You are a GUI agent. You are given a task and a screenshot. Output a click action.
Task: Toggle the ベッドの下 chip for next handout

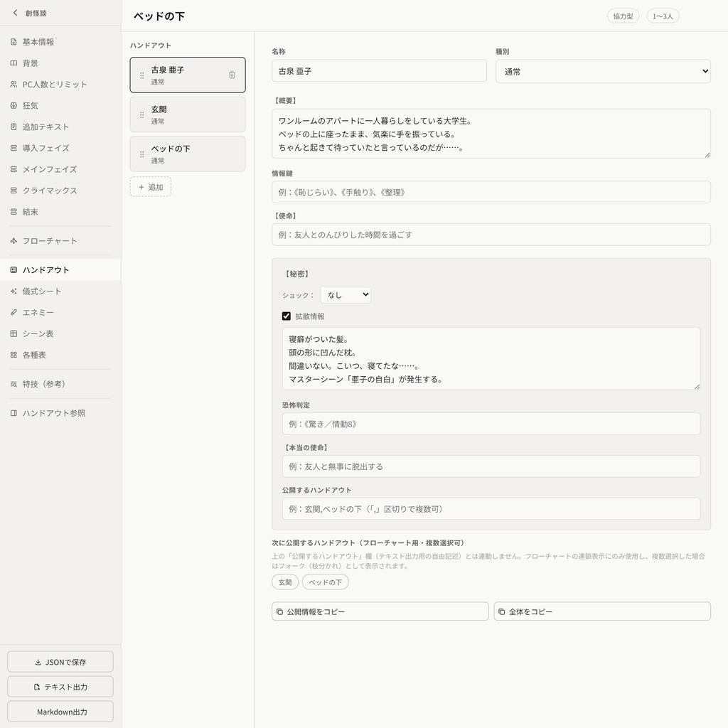(x=326, y=582)
